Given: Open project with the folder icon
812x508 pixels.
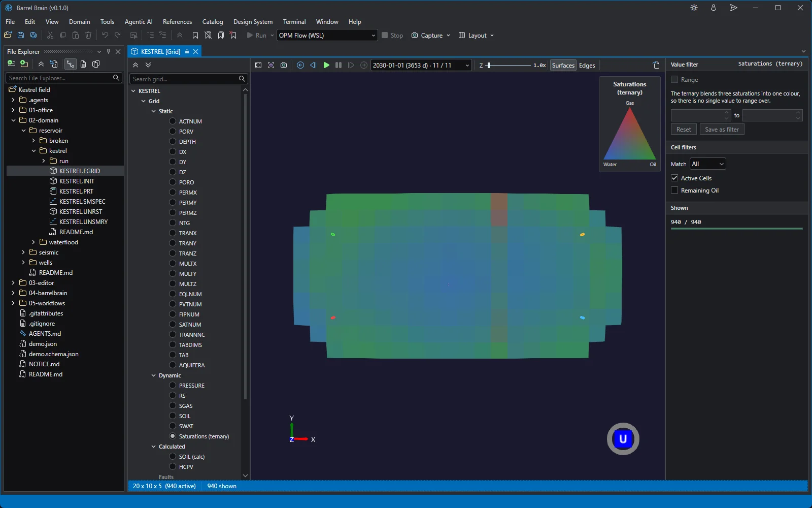Looking at the screenshot, I should (8, 35).
